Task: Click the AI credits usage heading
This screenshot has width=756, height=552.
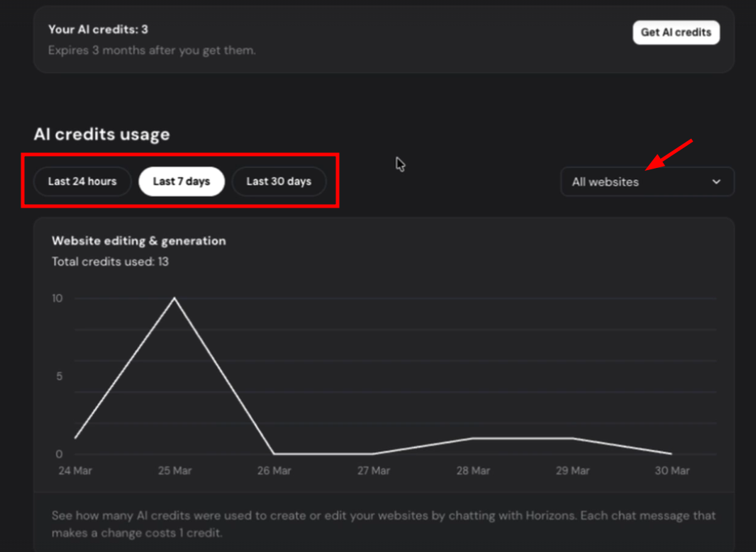Action: (x=101, y=135)
